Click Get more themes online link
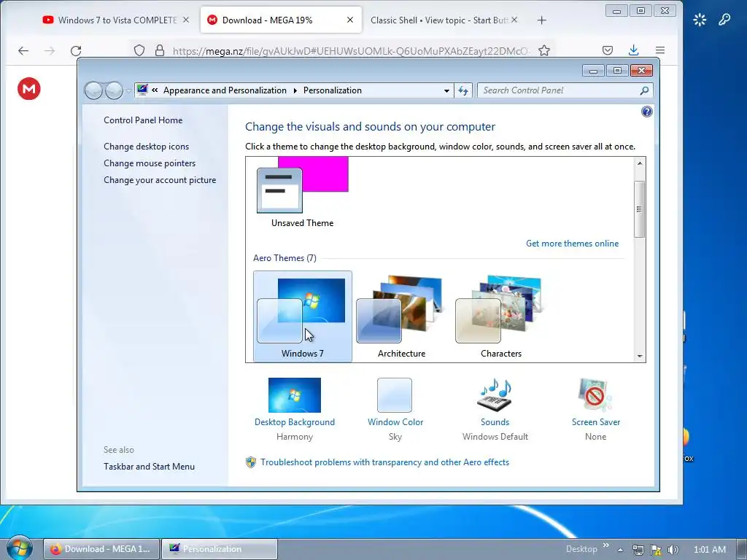 [572, 244]
